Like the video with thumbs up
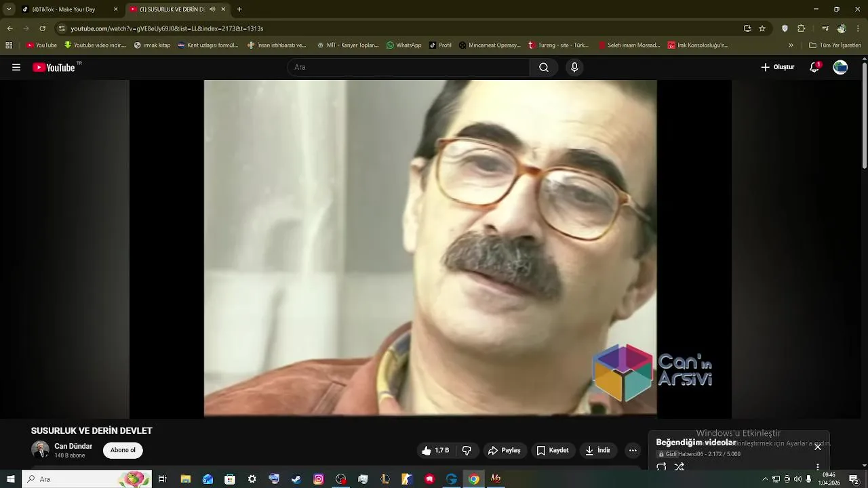The image size is (868, 488). point(435,451)
